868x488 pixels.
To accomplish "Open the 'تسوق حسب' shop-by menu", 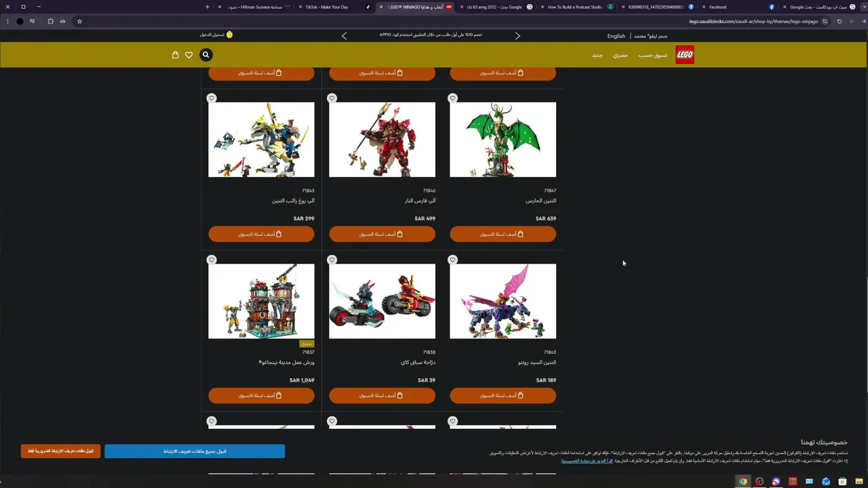I will click(652, 55).
